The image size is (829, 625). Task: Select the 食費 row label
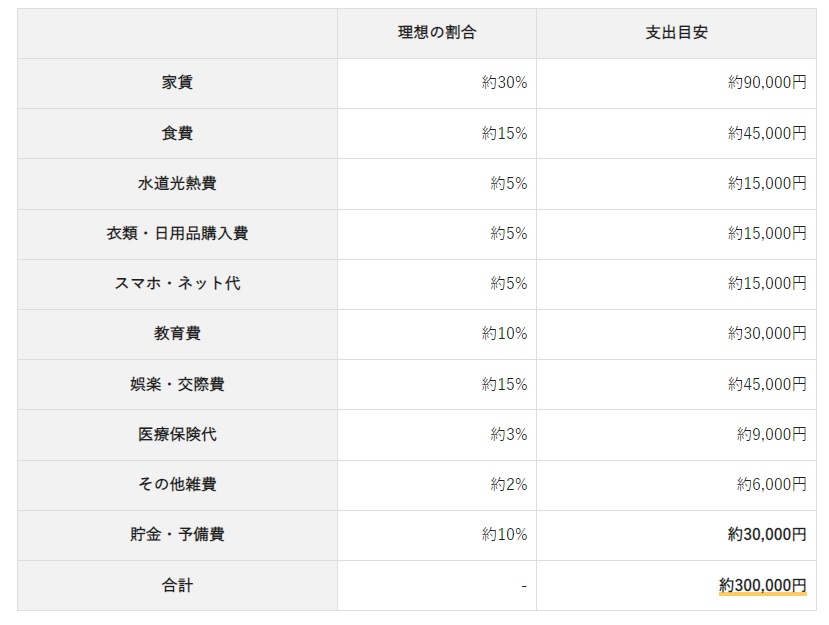tap(177, 133)
